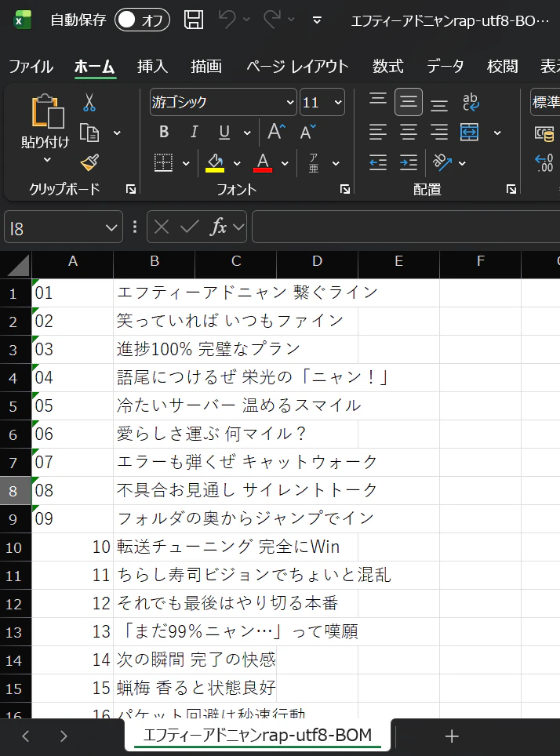The height and width of the screenshot is (756, 560).
Task: Open the フォント dialog launcher
Action: 344,189
